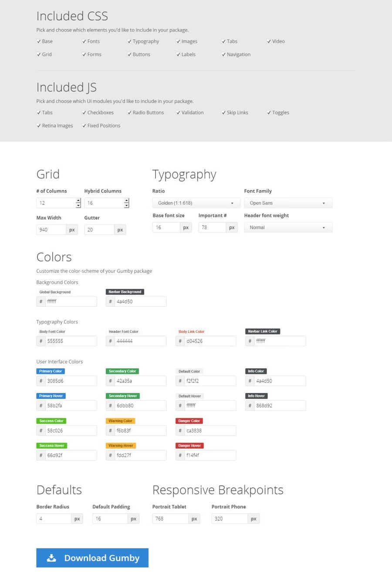The image size is (392, 579).
Task: Decrease the Hybrid Columns stepper value
Action: point(126,205)
